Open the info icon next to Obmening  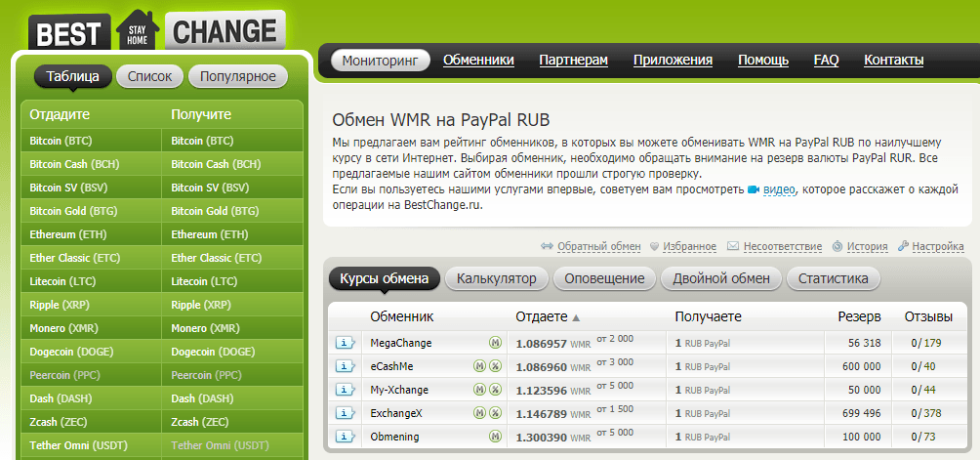point(346,437)
